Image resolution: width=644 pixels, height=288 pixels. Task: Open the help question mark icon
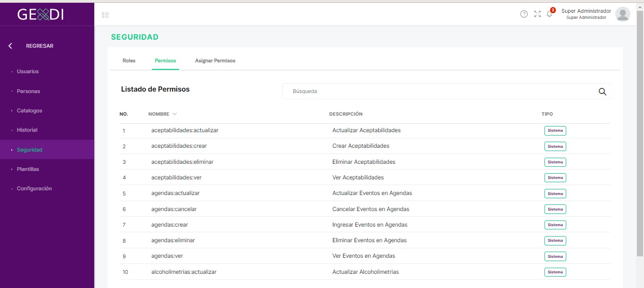(x=524, y=14)
